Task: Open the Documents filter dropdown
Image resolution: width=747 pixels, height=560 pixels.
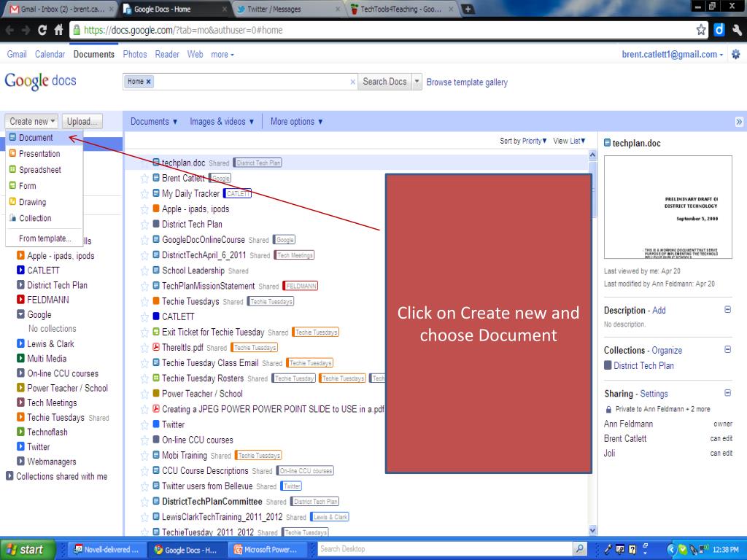Action: [x=154, y=122]
